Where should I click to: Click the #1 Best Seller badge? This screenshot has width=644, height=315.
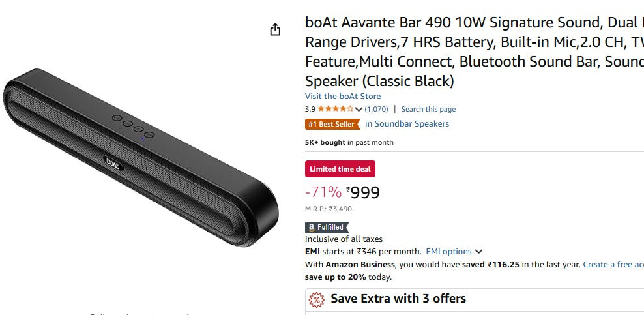click(332, 124)
